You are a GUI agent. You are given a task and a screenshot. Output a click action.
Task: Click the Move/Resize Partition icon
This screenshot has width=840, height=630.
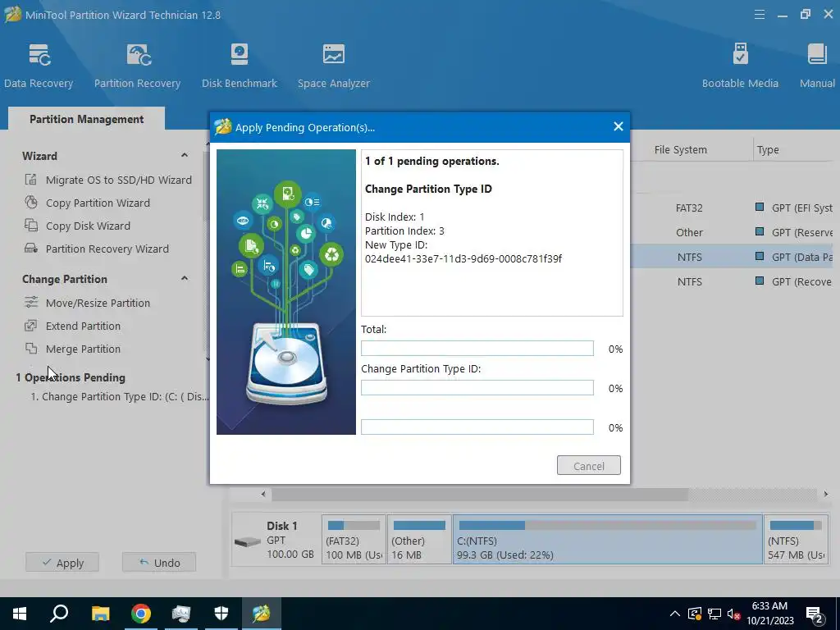31,303
